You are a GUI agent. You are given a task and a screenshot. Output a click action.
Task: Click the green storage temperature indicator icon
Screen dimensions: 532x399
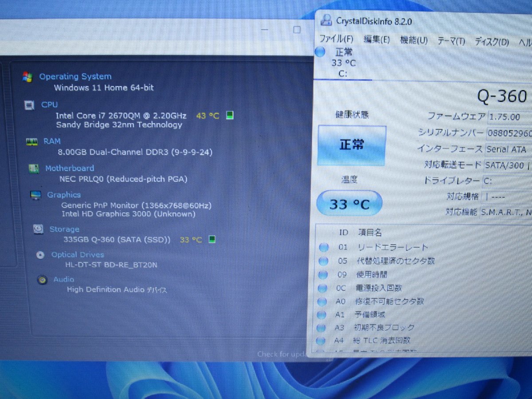(x=212, y=240)
